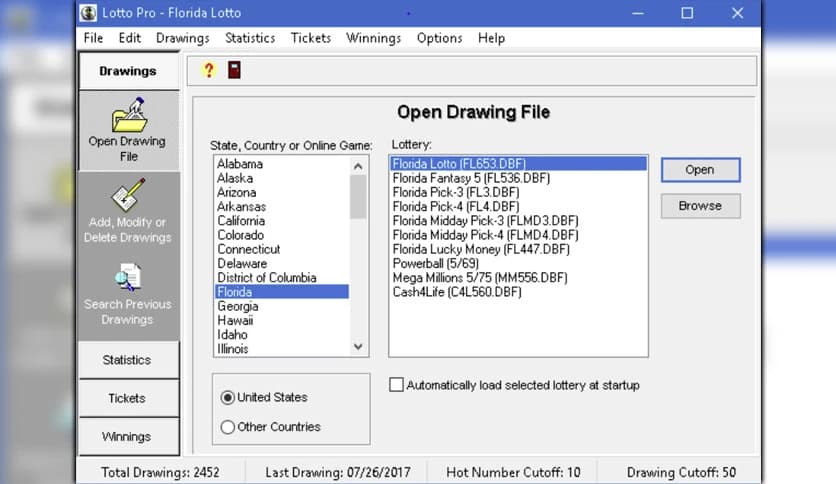Maximize the Lotto Pro window
Screen dimensions: 836x484
[x=687, y=13]
